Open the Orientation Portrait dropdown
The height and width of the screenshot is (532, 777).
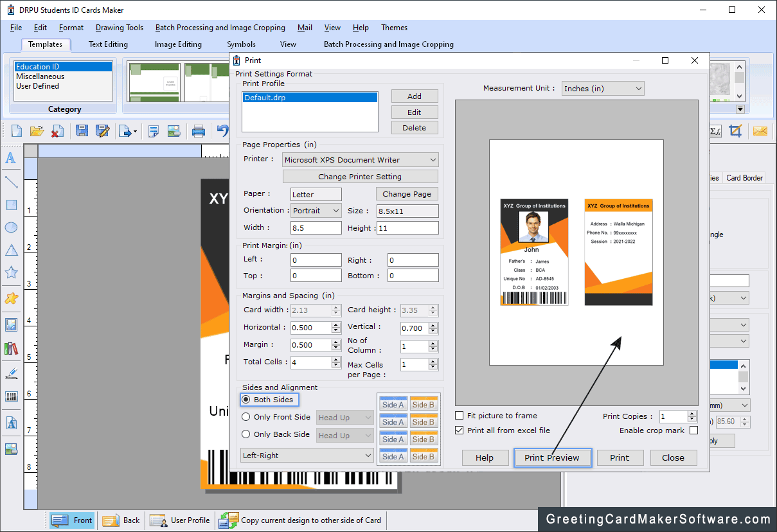(x=316, y=211)
